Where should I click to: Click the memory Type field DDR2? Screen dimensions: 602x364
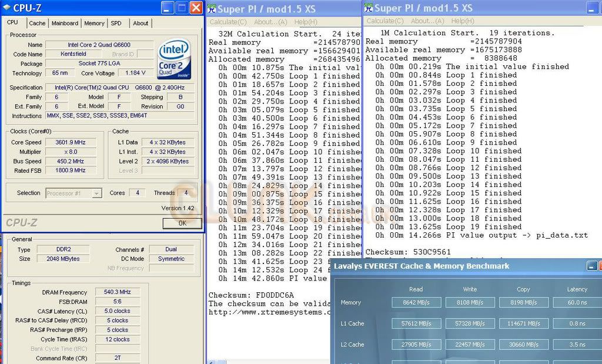(x=63, y=249)
